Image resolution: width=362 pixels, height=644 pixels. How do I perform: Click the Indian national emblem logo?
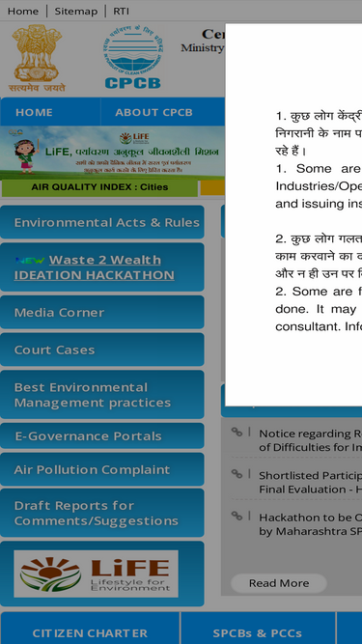(x=37, y=58)
